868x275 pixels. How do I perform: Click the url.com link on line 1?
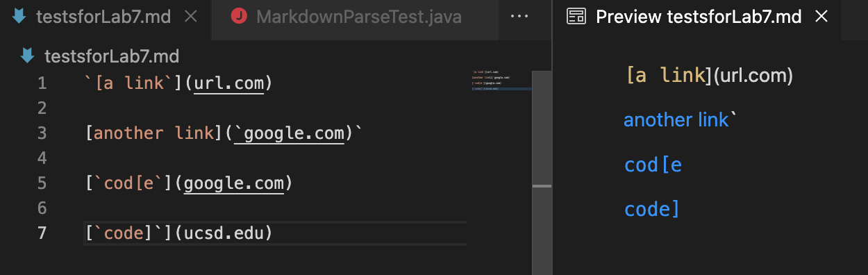(x=229, y=83)
